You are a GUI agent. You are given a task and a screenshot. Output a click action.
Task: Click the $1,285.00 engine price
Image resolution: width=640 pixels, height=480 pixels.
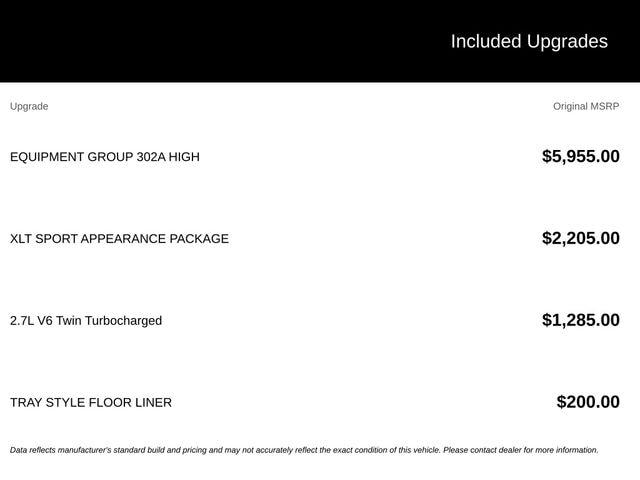point(581,320)
